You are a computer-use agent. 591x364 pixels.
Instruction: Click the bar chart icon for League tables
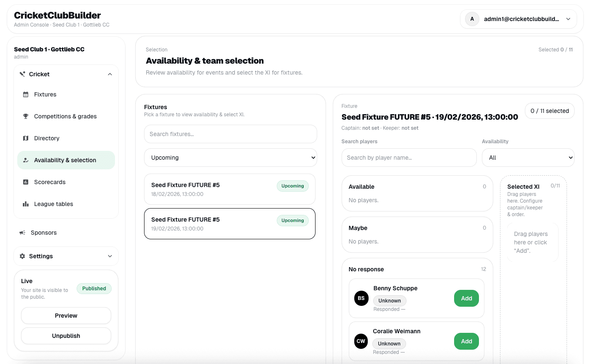pos(26,204)
